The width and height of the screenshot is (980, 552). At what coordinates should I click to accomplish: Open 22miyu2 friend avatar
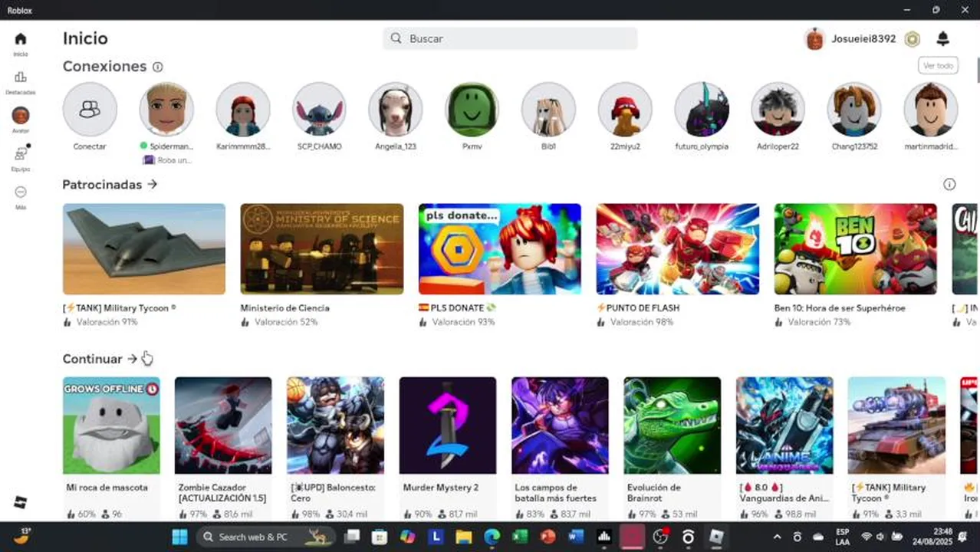tap(625, 110)
